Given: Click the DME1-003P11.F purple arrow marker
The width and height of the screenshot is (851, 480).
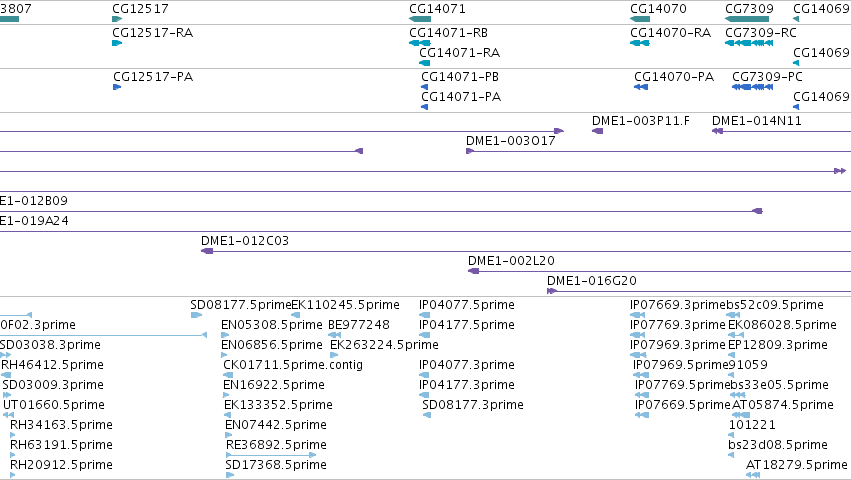Looking at the screenshot, I should point(598,131).
